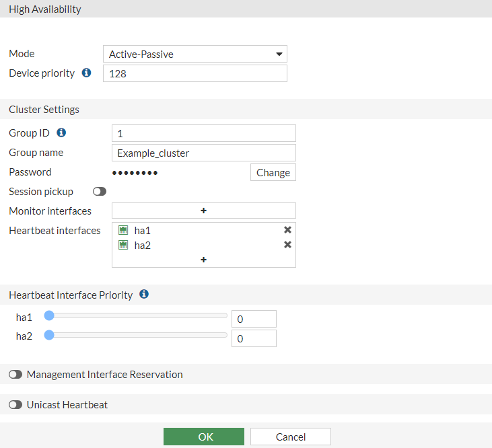The width and height of the screenshot is (492, 448).
Task: Open the Mode dropdown
Action: 195,54
